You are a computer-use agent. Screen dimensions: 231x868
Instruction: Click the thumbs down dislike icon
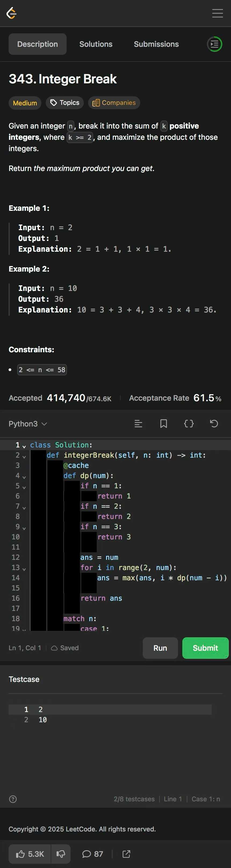click(61, 853)
